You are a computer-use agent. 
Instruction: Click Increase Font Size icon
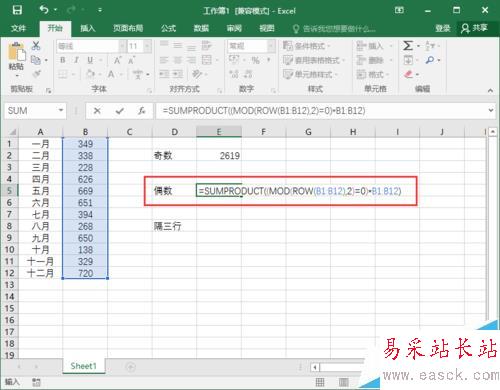[x=117, y=60]
